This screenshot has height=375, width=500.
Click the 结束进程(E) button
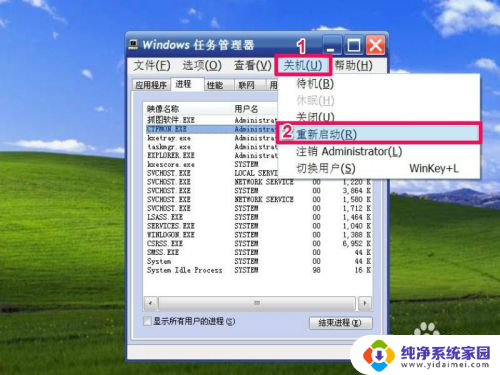[x=340, y=323]
